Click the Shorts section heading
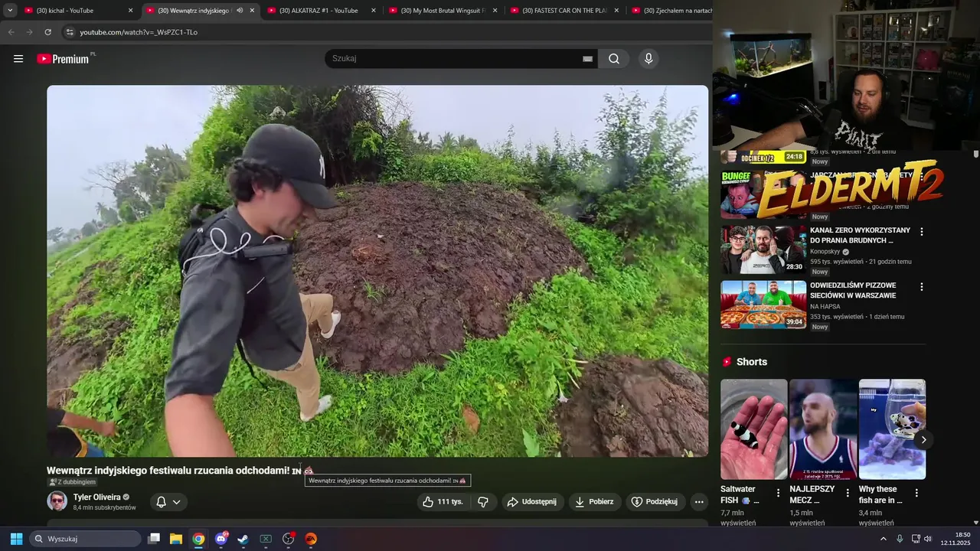Image resolution: width=980 pixels, height=551 pixels. (x=752, y=362)
